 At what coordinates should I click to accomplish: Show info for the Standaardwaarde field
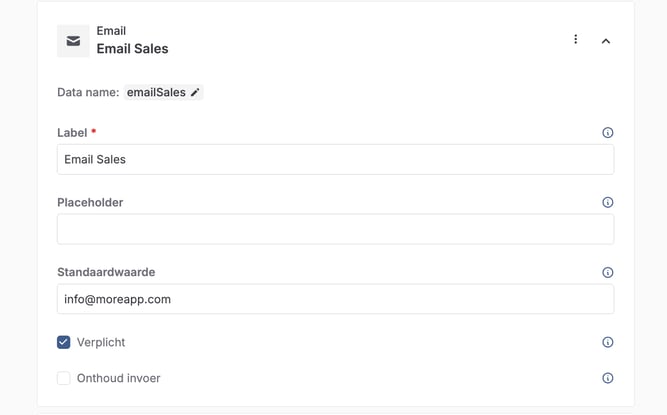click(608, 273)
